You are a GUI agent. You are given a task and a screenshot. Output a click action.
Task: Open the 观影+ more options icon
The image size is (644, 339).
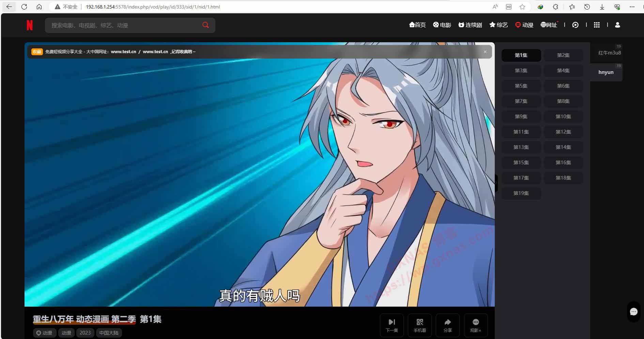[475, 325]
